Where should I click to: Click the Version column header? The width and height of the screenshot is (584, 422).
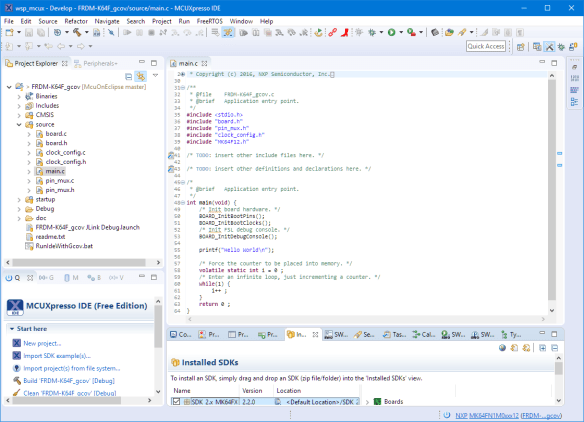coord(252,390)
